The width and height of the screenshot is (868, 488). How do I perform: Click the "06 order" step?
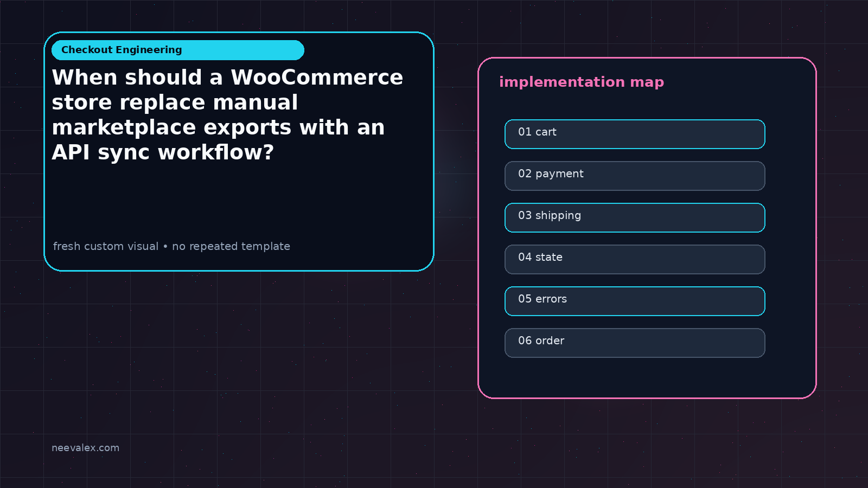(x=635, y=343)
